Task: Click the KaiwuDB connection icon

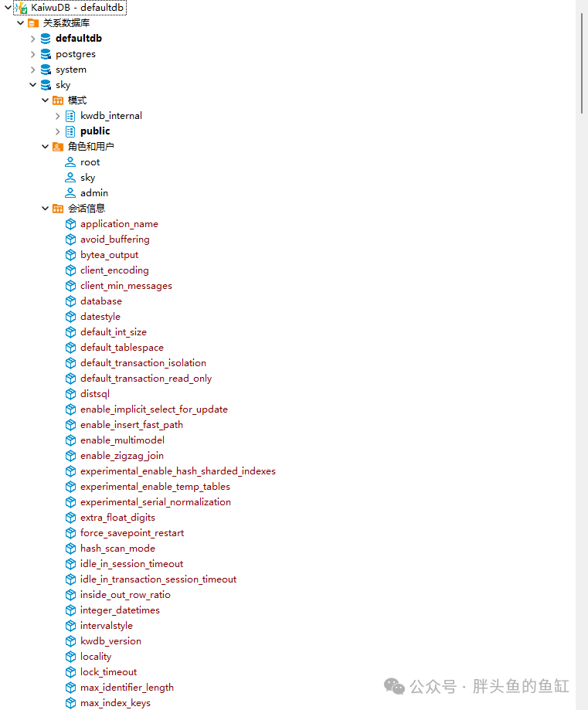Action: (22, 8)
